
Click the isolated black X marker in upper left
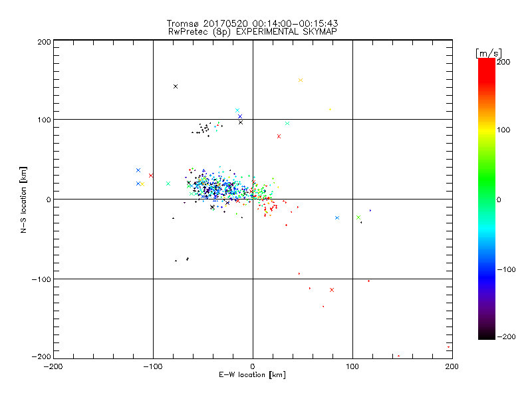click(x=176, y=86)
